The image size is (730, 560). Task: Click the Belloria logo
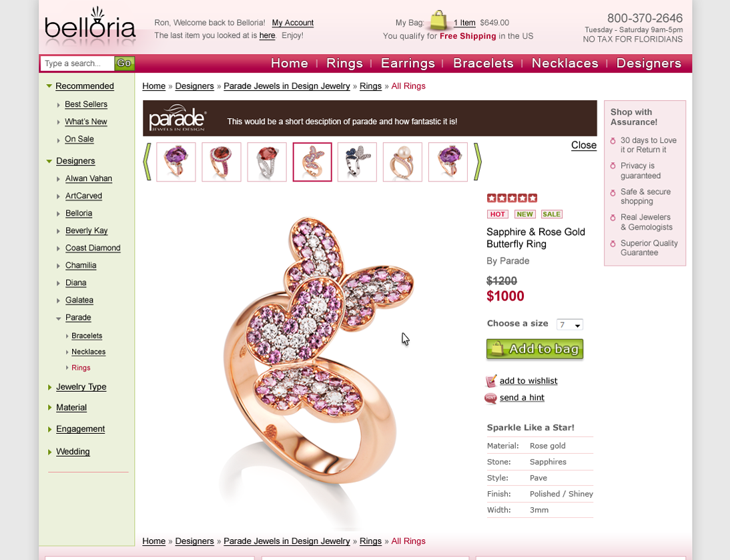[x=90, y=25]
